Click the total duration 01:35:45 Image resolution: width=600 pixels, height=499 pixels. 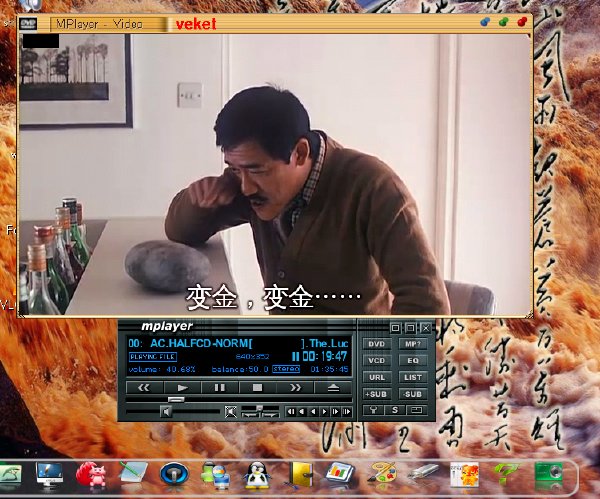click(x=329, y=369)
